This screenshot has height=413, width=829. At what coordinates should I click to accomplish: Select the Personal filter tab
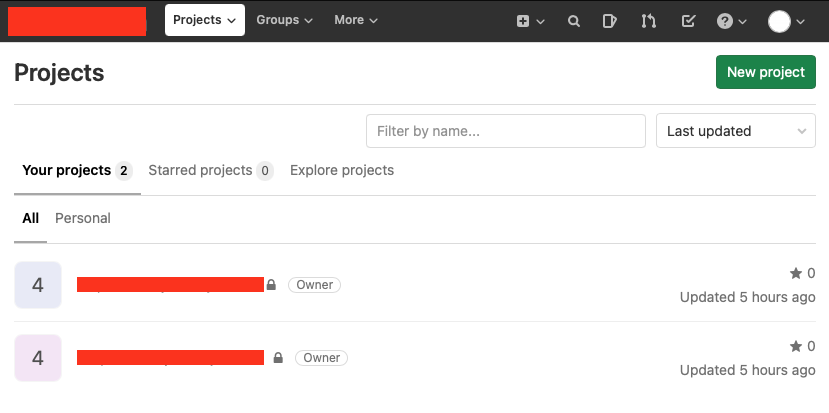tap(83, 218)
